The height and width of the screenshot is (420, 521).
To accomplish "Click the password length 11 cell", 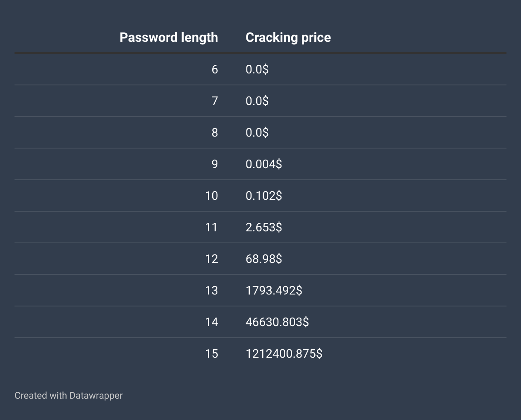I will point(211,227).
